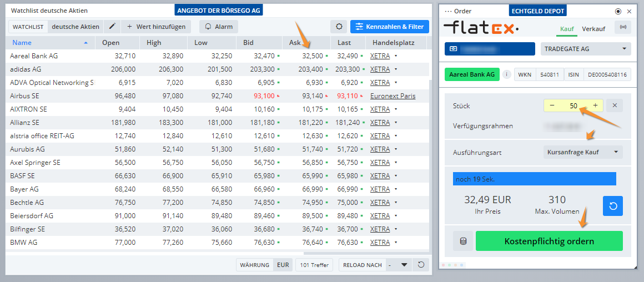Screen dimensions: 644x282
Task: Expand the XETRA dropdown for BASF SE
Action: coord(396,175)
